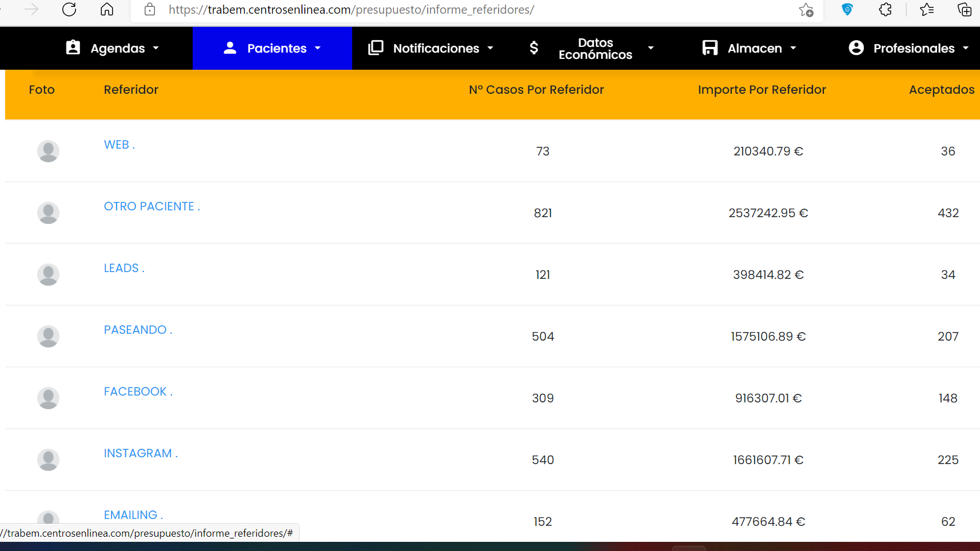The image size is (980, 551).
Task: Go to the browser home page icon
Action: (x=107, y=10)
